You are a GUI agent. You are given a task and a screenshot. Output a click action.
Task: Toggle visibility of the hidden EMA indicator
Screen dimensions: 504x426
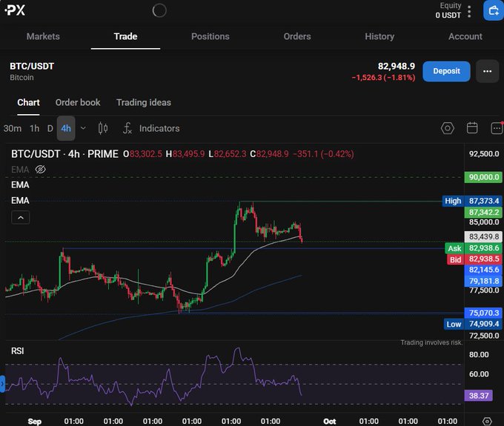pyautogui.click(x=40, y=170)
